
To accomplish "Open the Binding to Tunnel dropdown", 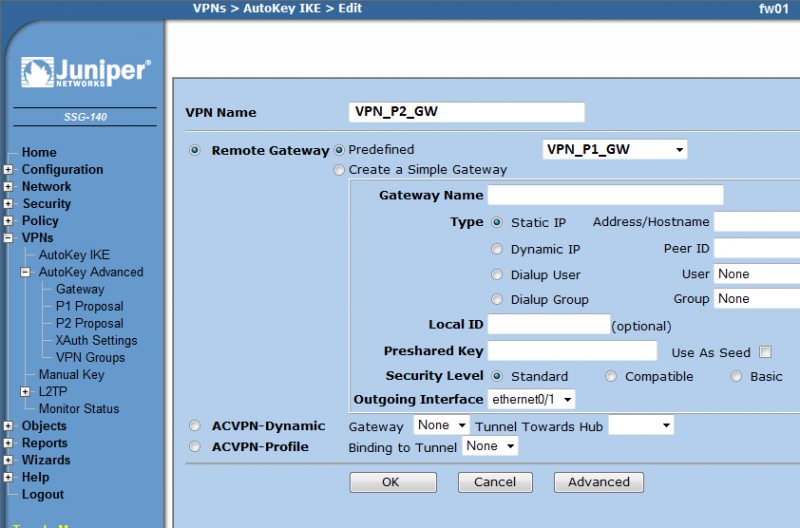I will point(490,446).
